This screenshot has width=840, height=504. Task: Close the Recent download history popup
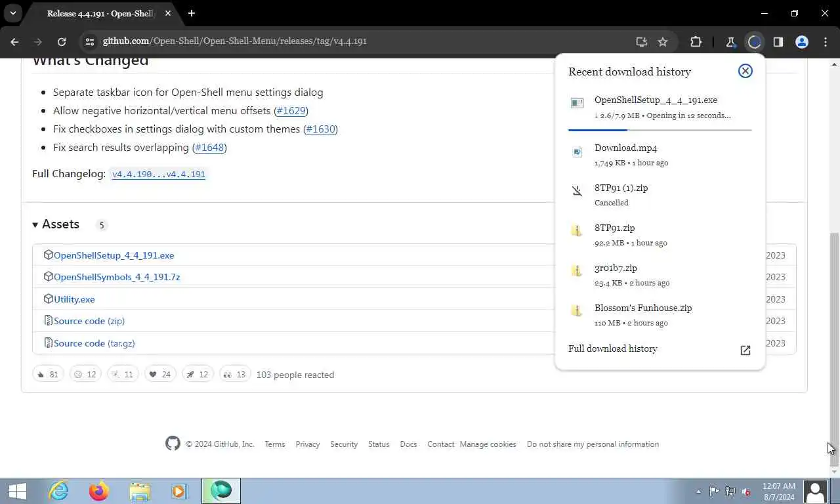(x=745, y=71)
